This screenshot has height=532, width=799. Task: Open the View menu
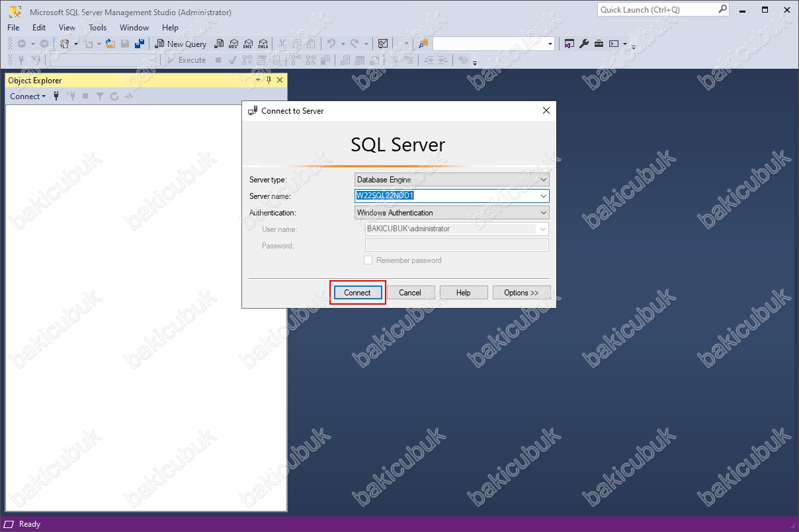[x=67, y=28]
